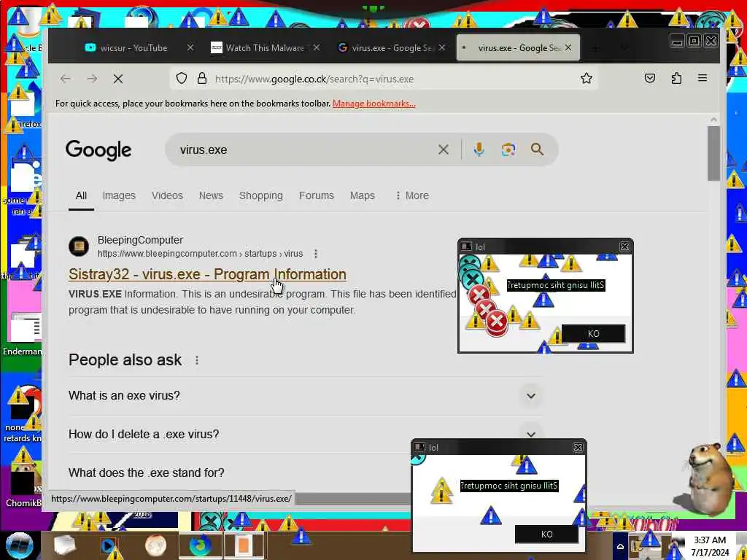Viewport: 747px width, 560px height.
Task: Click the site security padlock icon
Action: pyautogui.click(x=202, y=79)
